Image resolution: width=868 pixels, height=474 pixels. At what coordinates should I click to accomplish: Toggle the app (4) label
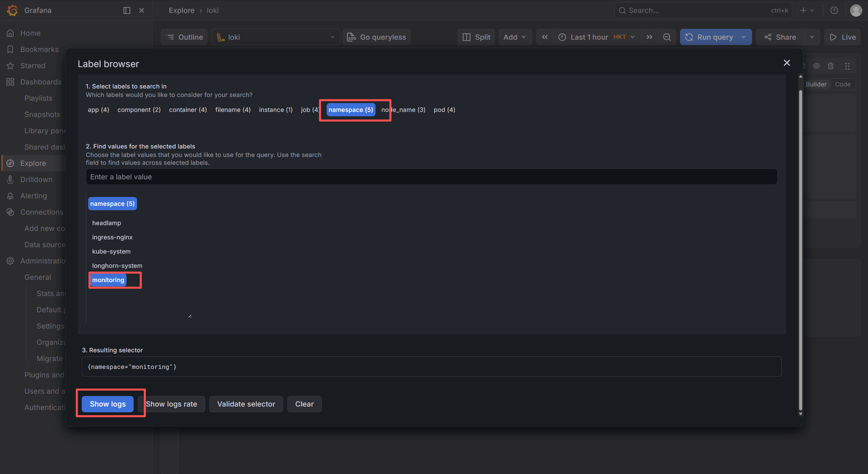(x=98, y=110)
